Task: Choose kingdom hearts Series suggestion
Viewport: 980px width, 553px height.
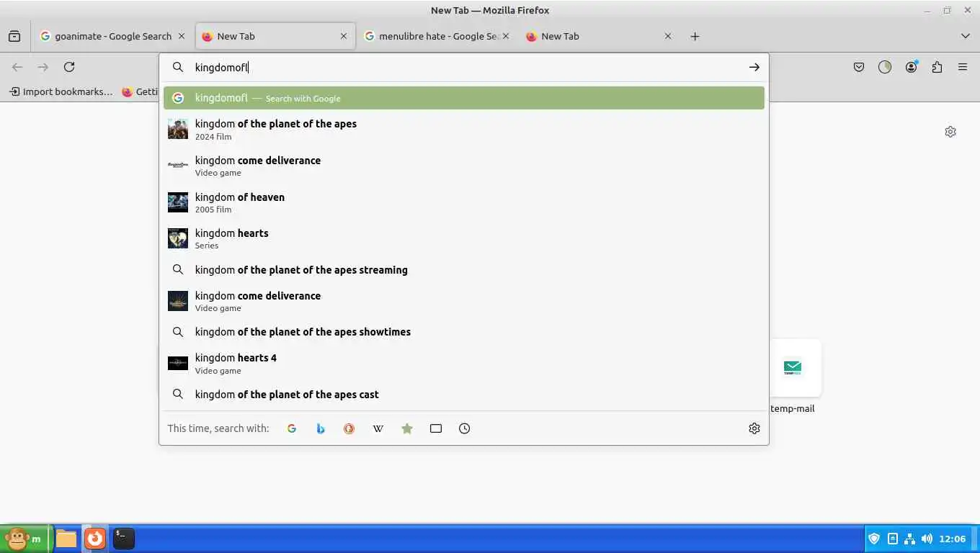Action: pos(464,238)
